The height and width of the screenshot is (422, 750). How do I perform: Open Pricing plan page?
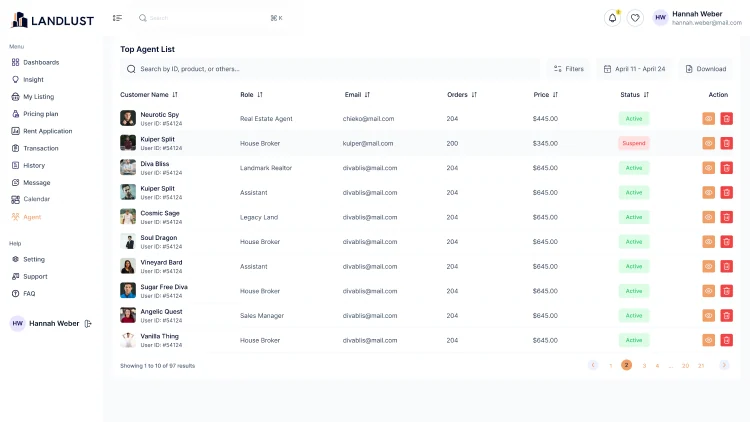point(35,114)
